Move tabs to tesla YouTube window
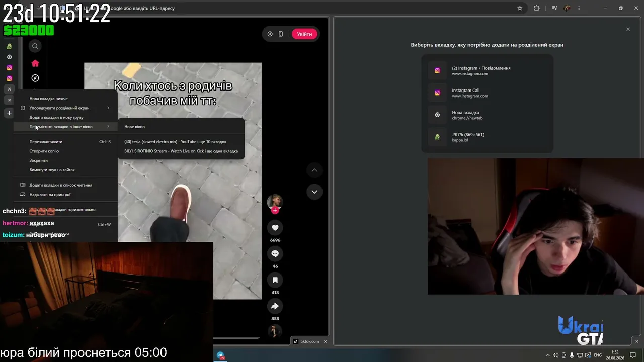 (x=181, y=142)
